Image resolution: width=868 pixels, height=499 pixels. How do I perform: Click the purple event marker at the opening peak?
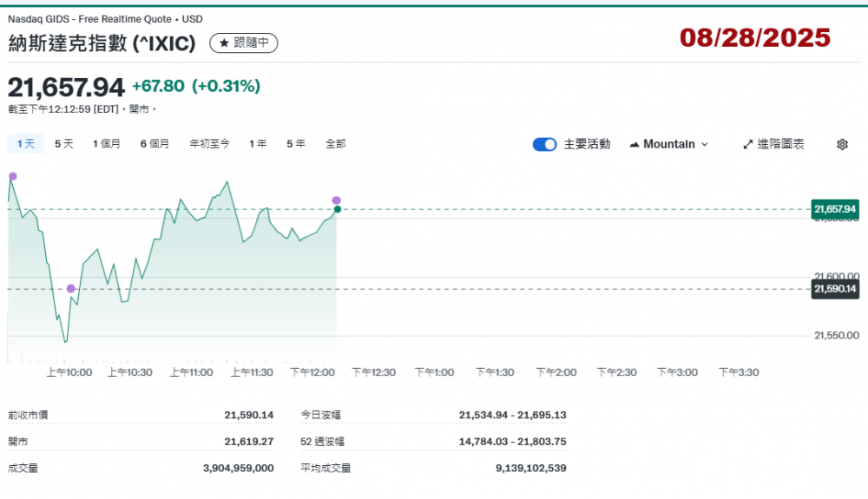pyautogui.click(x=12, y=176)
